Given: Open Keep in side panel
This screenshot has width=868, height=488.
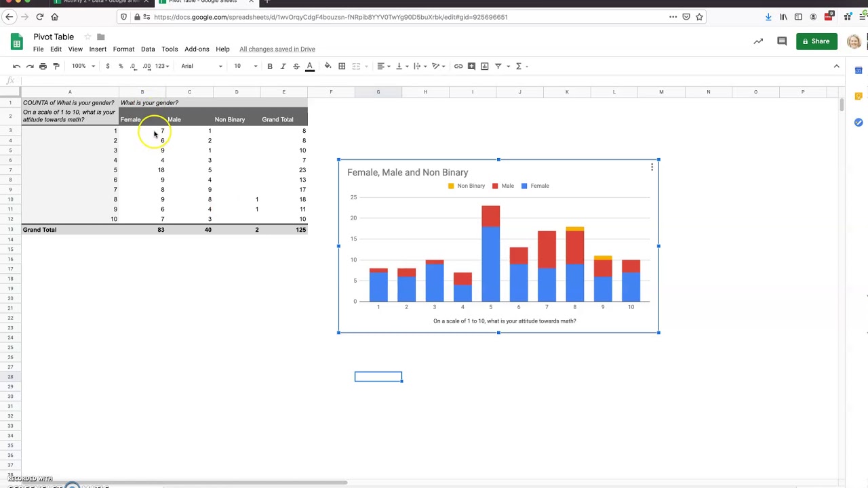Looking at the screenshot, I should pos(859,96).
